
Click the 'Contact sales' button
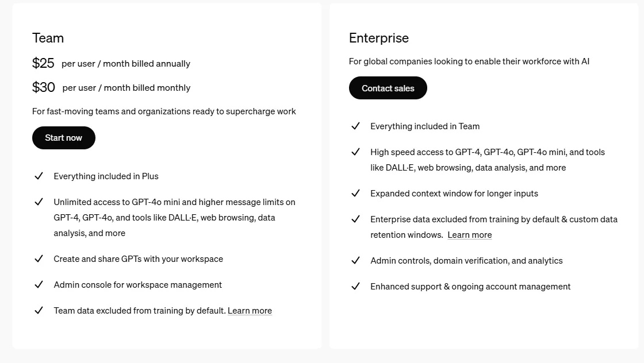click(388, 88)
